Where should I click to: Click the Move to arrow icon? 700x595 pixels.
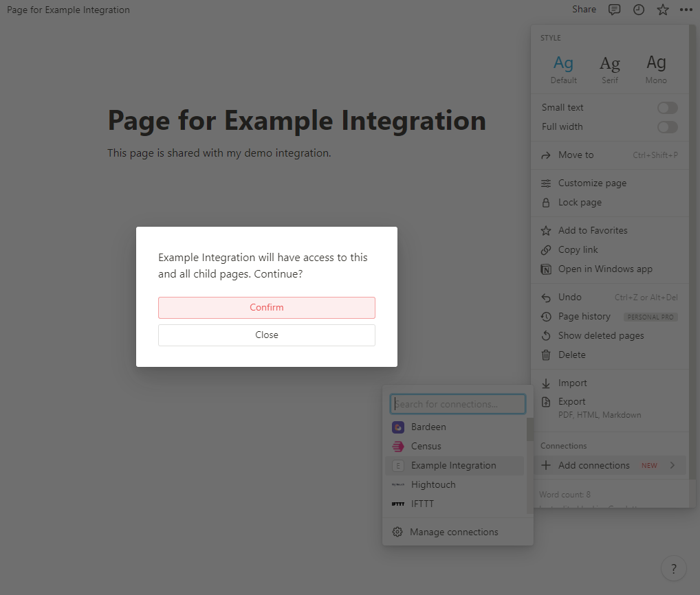coord(545,155)
